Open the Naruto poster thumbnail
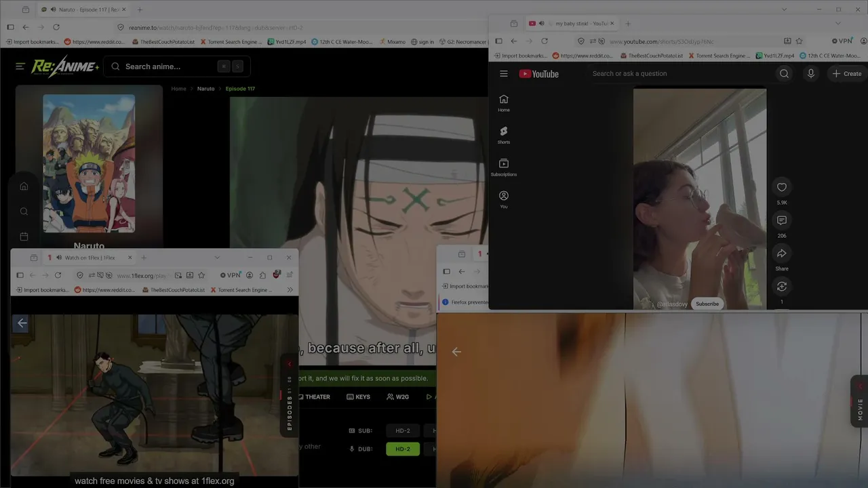This screenshot has width=868, height=488. point(89,163)
